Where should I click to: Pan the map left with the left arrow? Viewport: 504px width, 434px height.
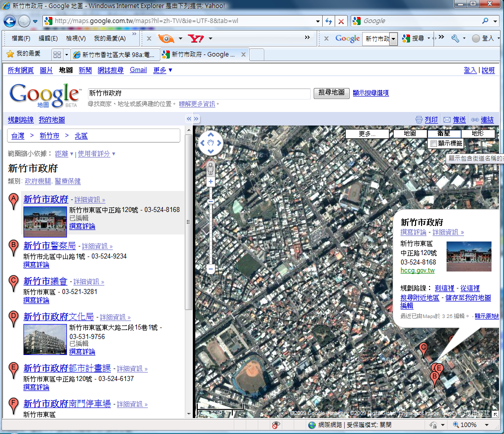point(202,143)
